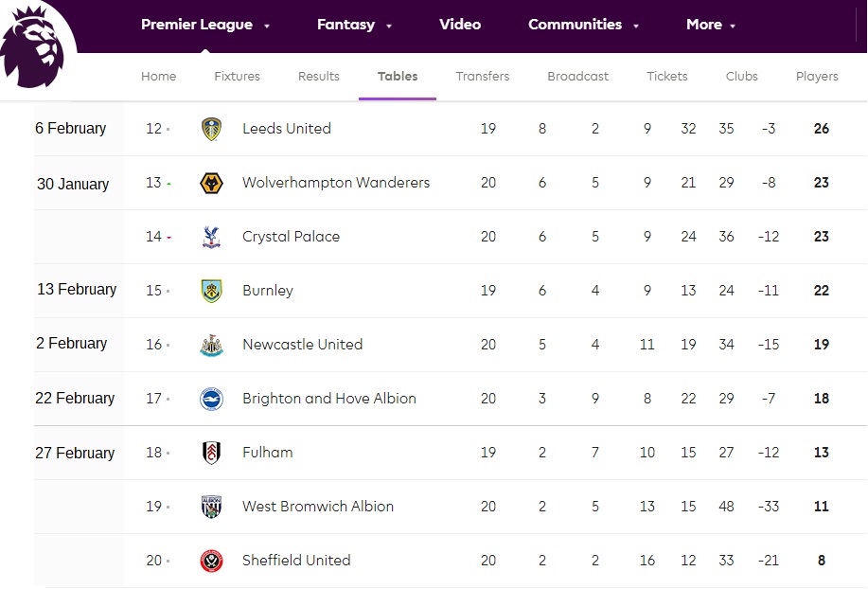Click the Burnley club crest
Screen dimensions: 868x589
[x=212, y=291]
